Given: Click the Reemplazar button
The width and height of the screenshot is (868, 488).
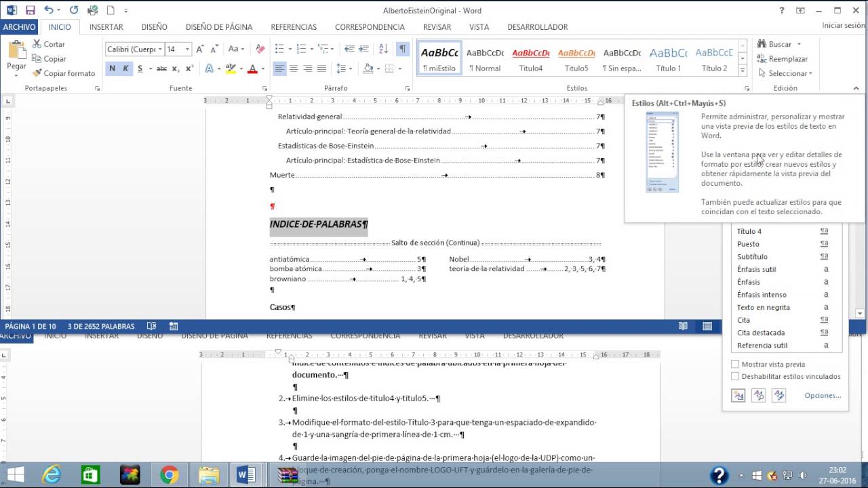Looking at the screenshot, I should coord(783,59).
